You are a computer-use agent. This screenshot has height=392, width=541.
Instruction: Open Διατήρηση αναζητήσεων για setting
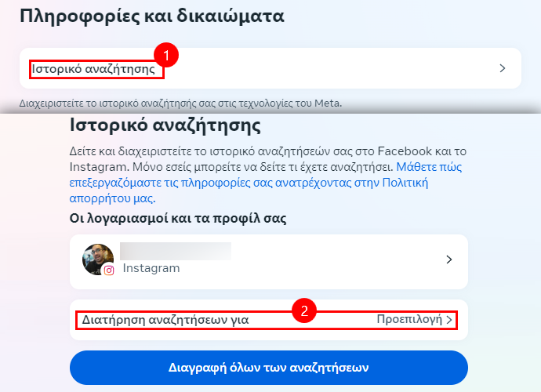269,320
